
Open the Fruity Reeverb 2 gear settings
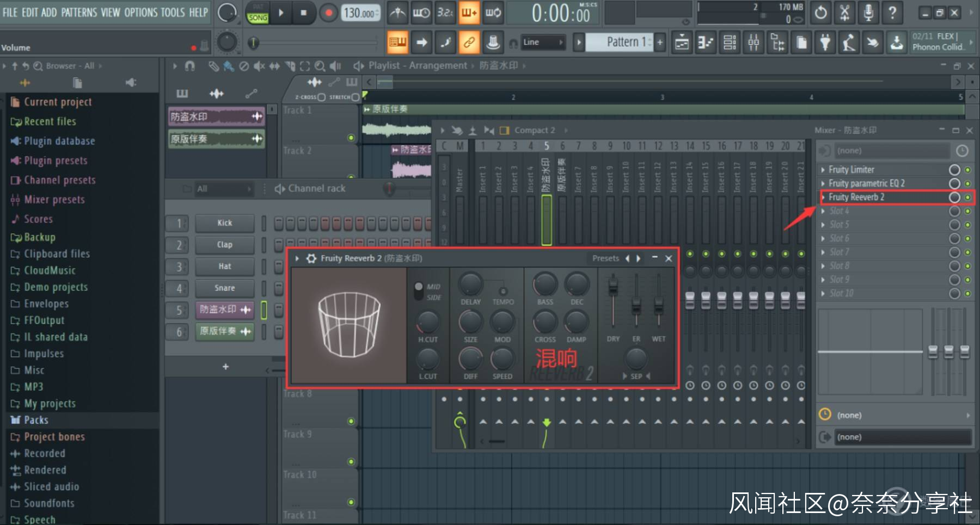pyautogui.click(x=311, y=258)
